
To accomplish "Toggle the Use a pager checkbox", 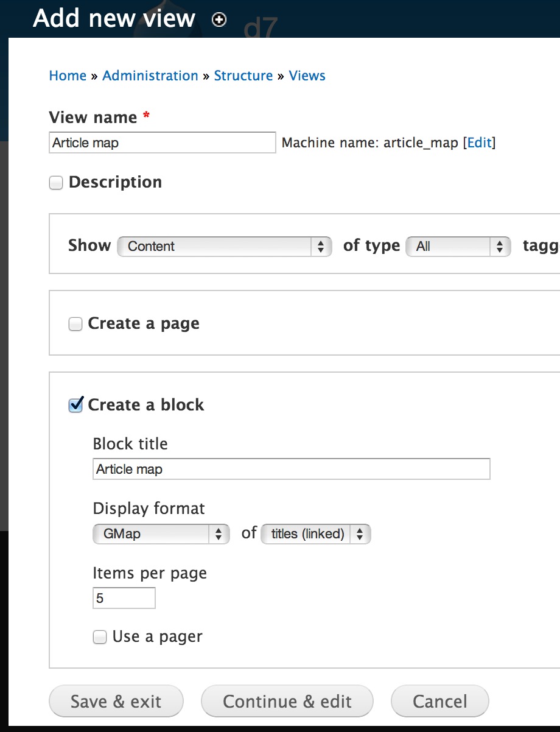I will tap(99, 638).
